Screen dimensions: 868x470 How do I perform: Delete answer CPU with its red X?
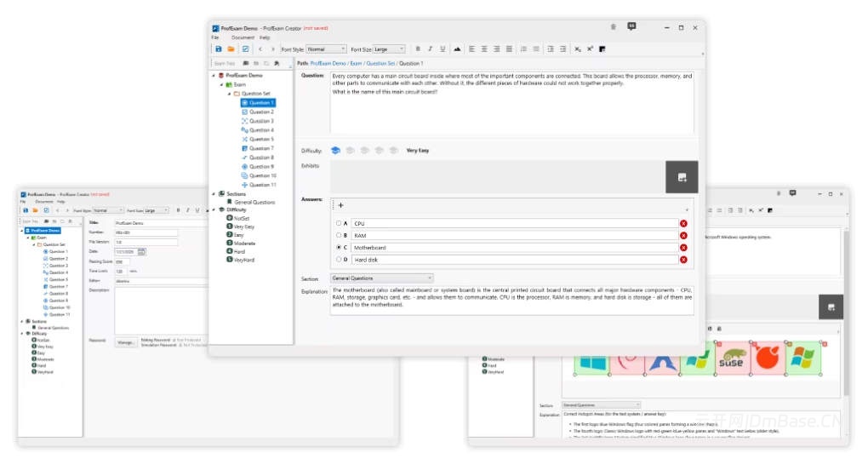(683, 224)
